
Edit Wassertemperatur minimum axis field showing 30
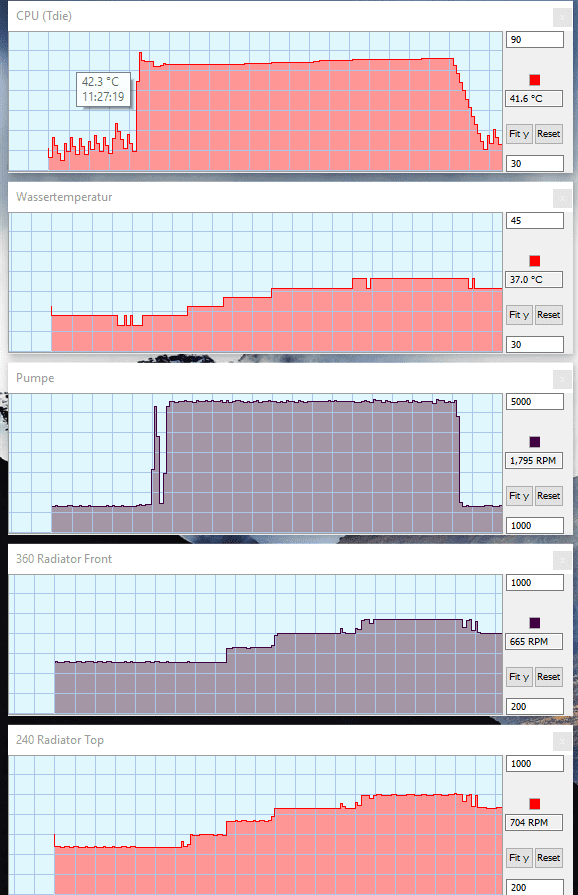[x=535, y=345]
